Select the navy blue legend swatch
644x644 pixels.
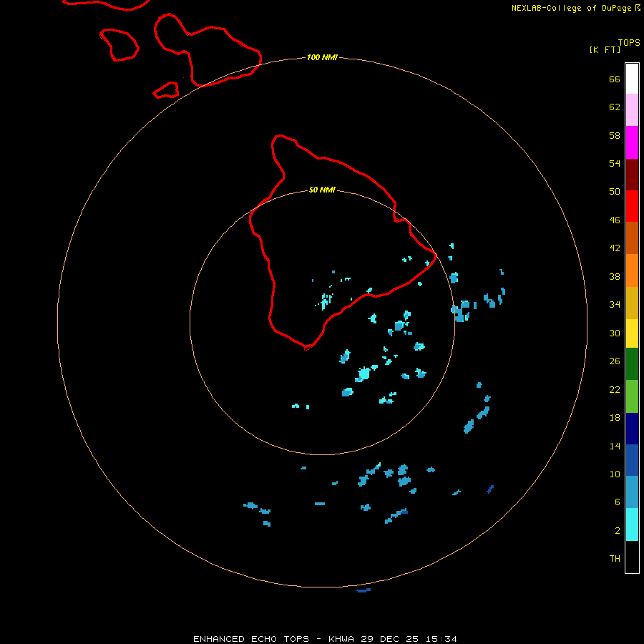tap(632, 429)
